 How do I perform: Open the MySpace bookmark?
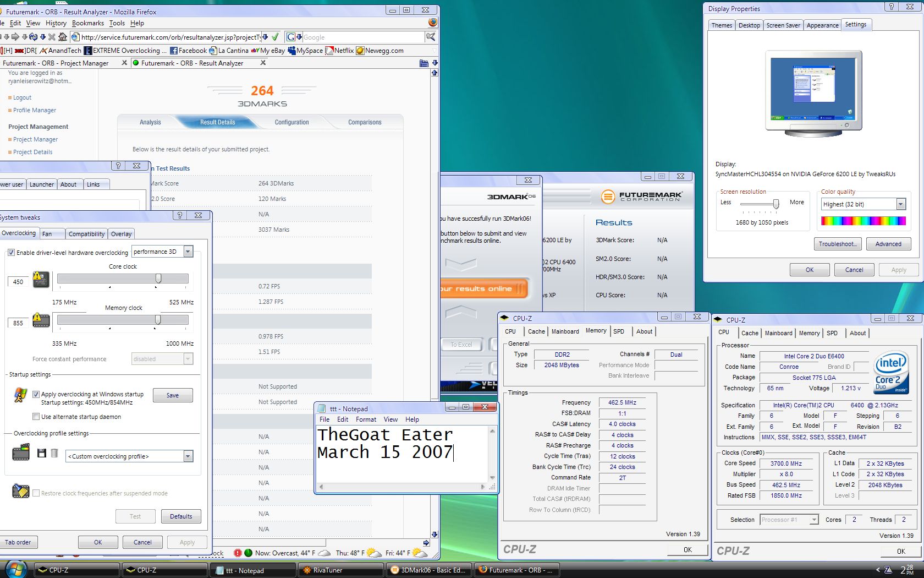(305, 51)
